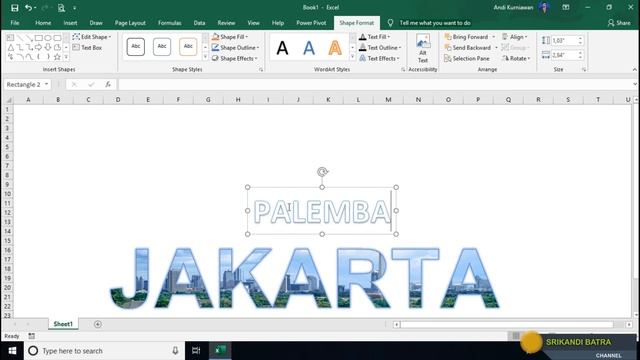Apply the orange outlined A WordArt style
Image resolution: width=640 pixels, height=360 pixels.
[335, 48]
